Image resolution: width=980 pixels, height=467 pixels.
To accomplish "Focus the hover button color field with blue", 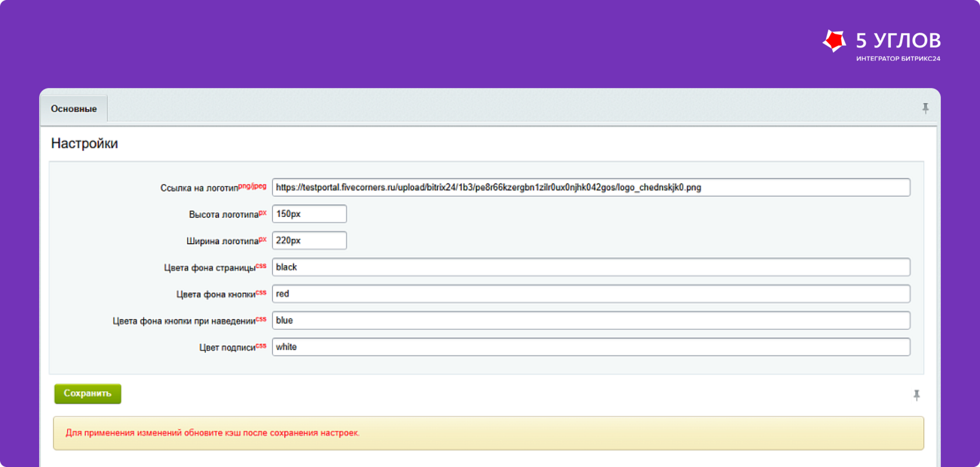I will tap(591, 320).
